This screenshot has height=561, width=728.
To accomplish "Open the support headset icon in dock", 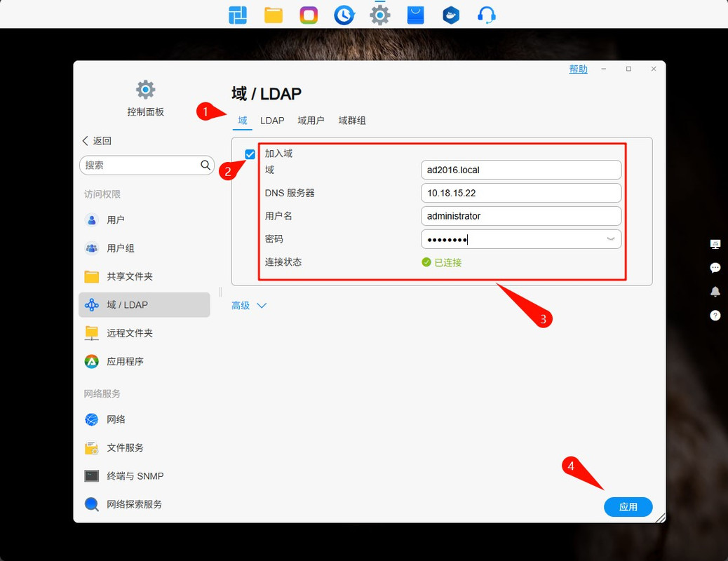I will click(x=487, y=15).
